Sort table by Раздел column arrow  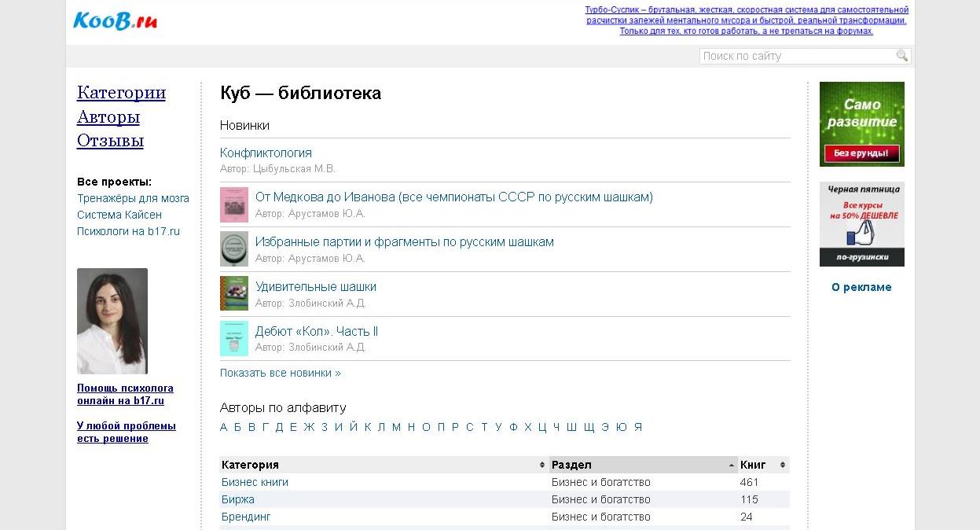point(732,466)
